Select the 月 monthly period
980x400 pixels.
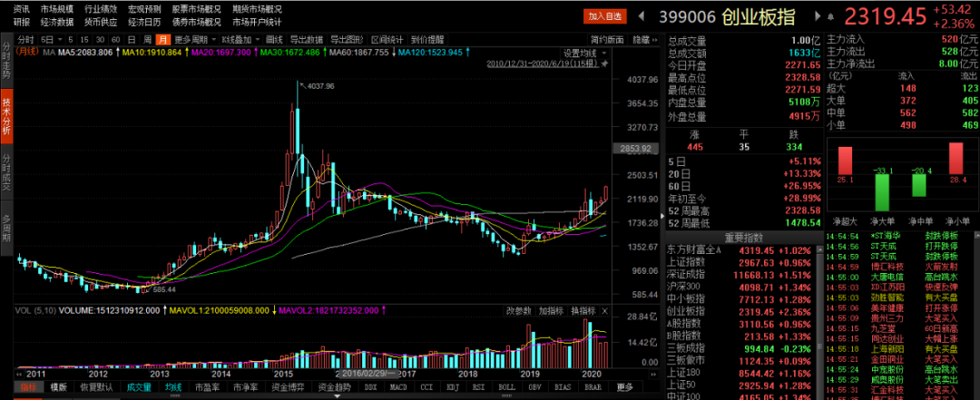point(162,39)
